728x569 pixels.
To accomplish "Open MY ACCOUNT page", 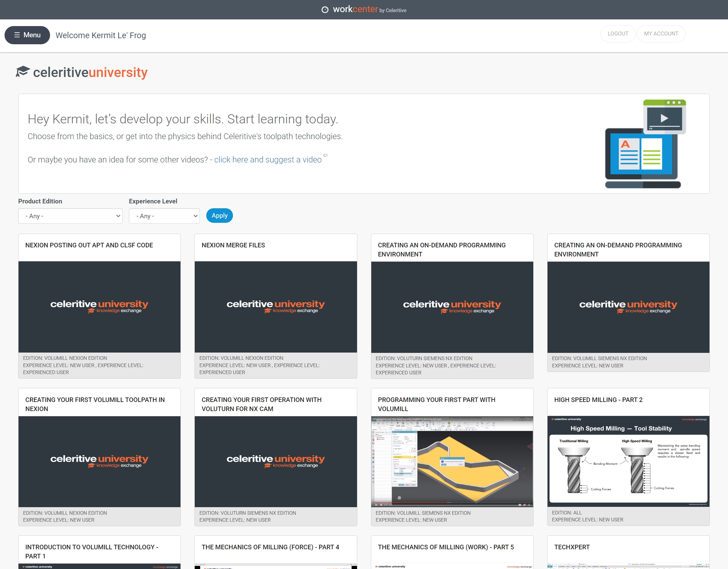I will 661,34.
